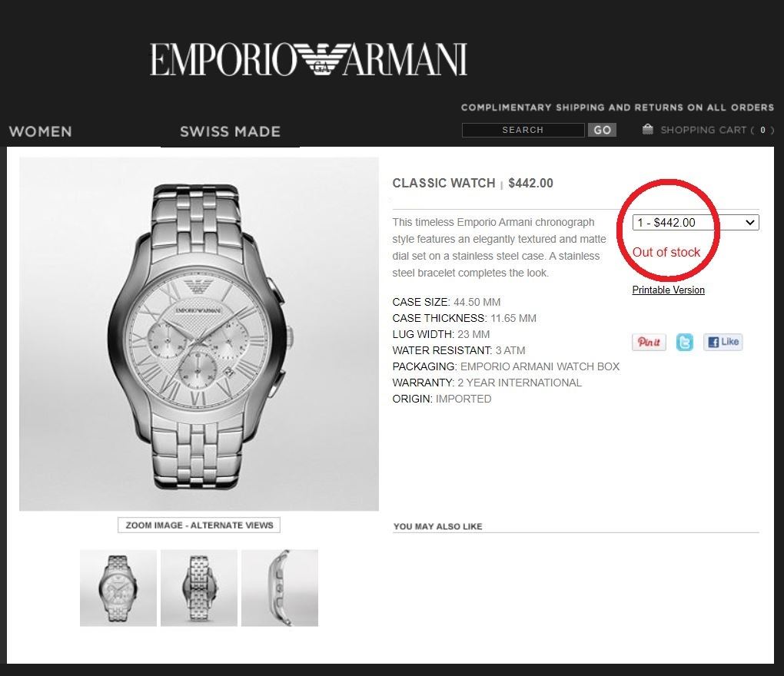Viewport: 784px width, 676px height.
Task: Open the quantity price dropdown
Action: (696, 222)
